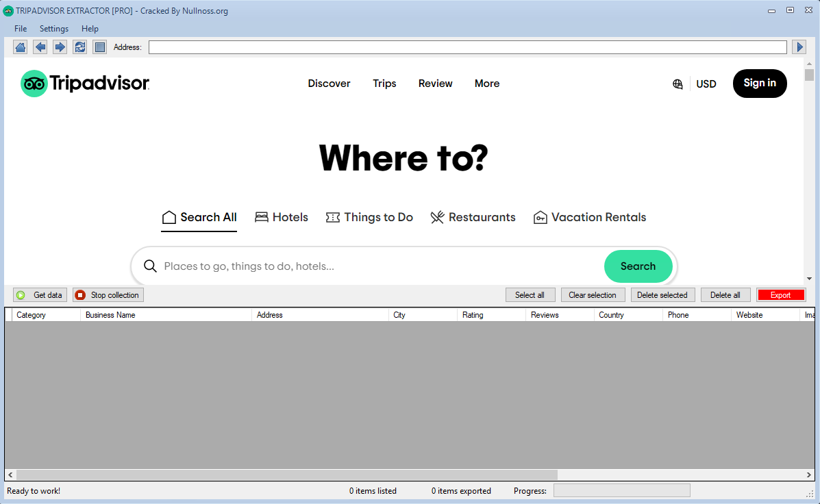820x504 pixels.
Task: Click the Delete selected button
Action: [662, 295]
